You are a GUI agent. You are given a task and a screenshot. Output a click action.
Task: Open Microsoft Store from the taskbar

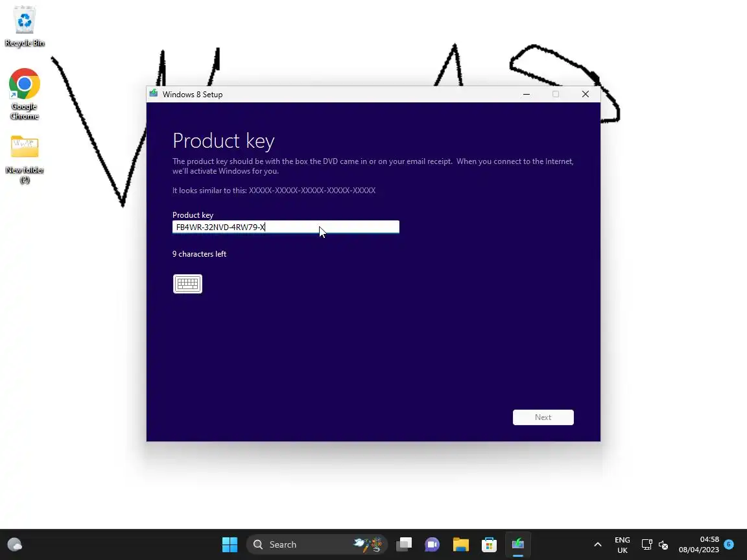pos(490,544)
